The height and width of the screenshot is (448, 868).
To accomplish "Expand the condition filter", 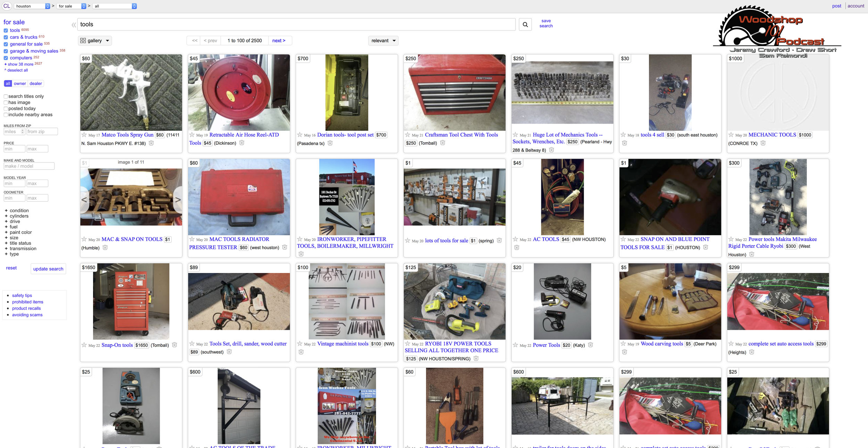I will pos(16,210).
